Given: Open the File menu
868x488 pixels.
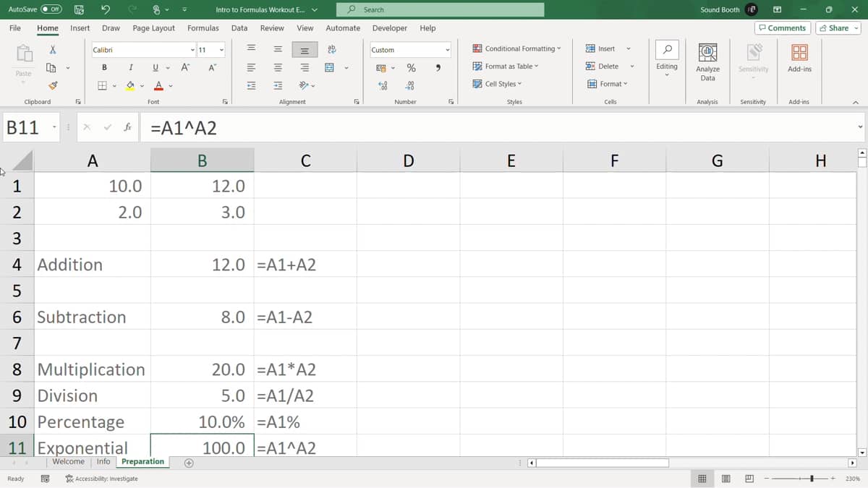Looking at the screenshot, I should point(14,28).
